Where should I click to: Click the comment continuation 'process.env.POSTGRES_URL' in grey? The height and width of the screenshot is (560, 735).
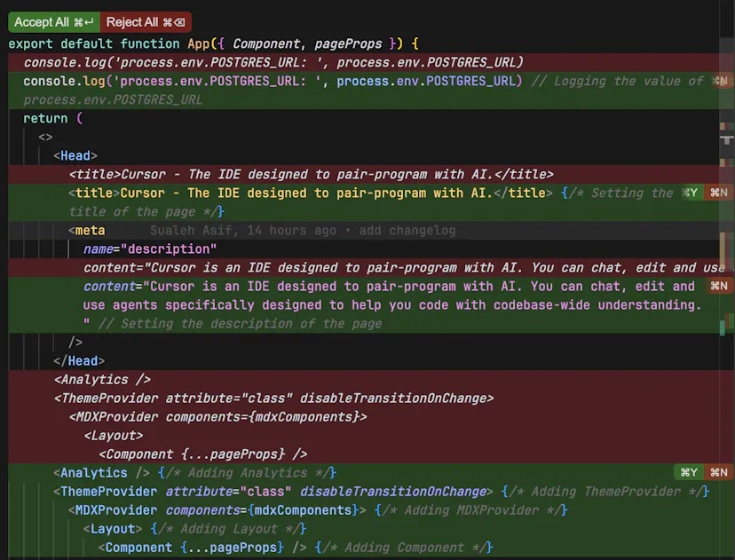point(113,99)
